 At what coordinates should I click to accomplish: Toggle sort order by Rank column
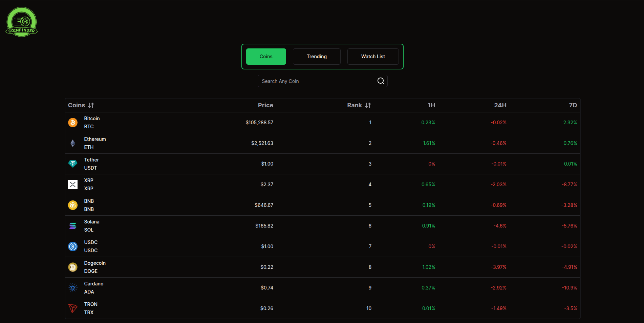click(368, 105)
